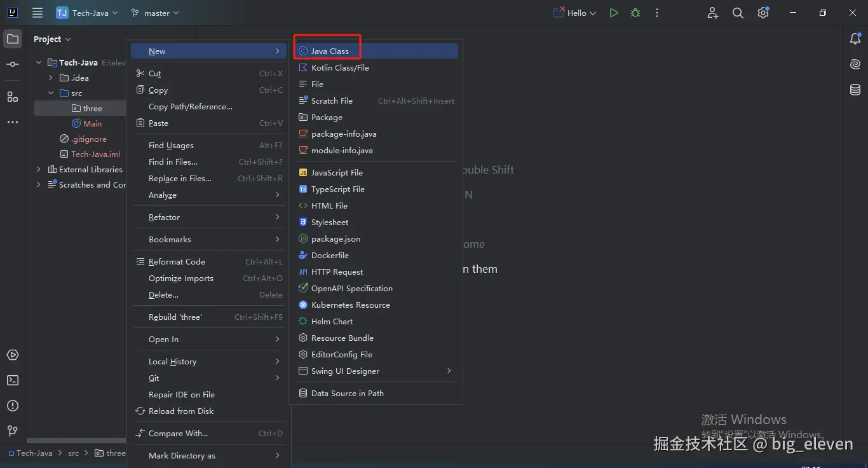Expand External Libraries node
868x468 pixels.
[39, 169]
